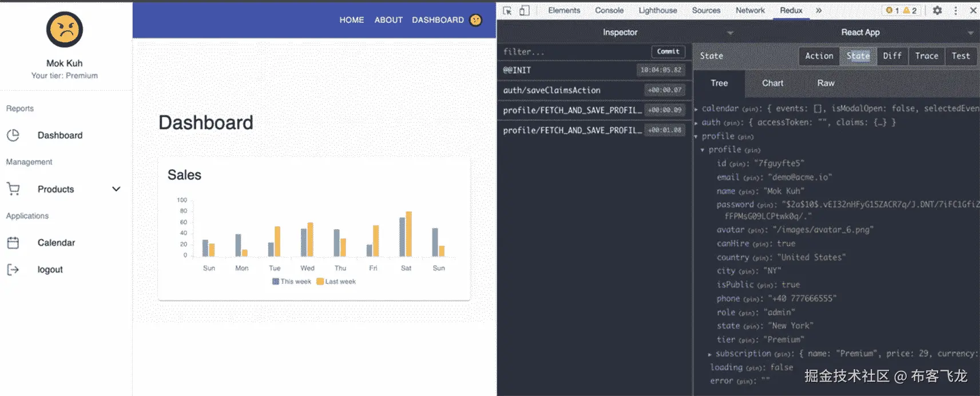Click the Mok Kuh user name
This screenshot has width=980, height=396.
click(65, 63)
